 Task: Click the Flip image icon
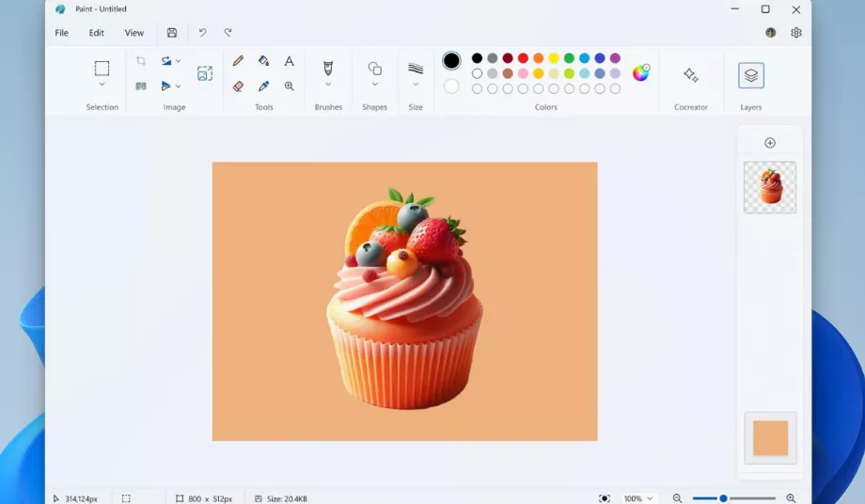point(166,86)
